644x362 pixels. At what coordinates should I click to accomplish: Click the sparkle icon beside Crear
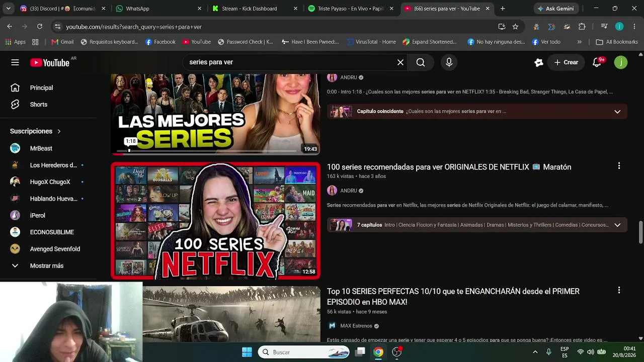click(x=539, y=62)
